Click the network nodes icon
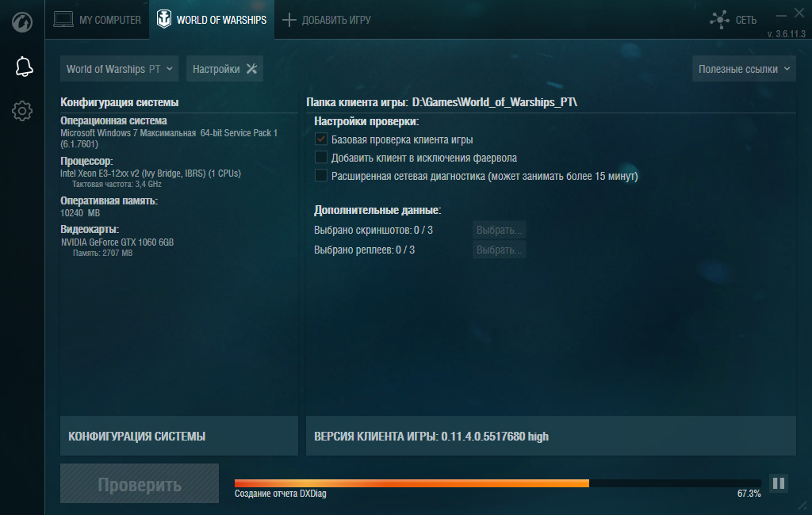 point(719,20)
